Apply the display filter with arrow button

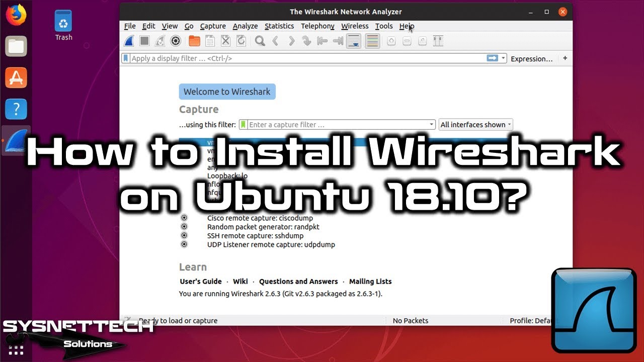pyautogui.click(x=492, y=58)
